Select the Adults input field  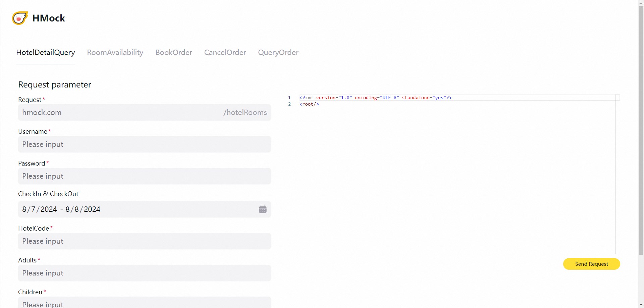pos(144,273)
